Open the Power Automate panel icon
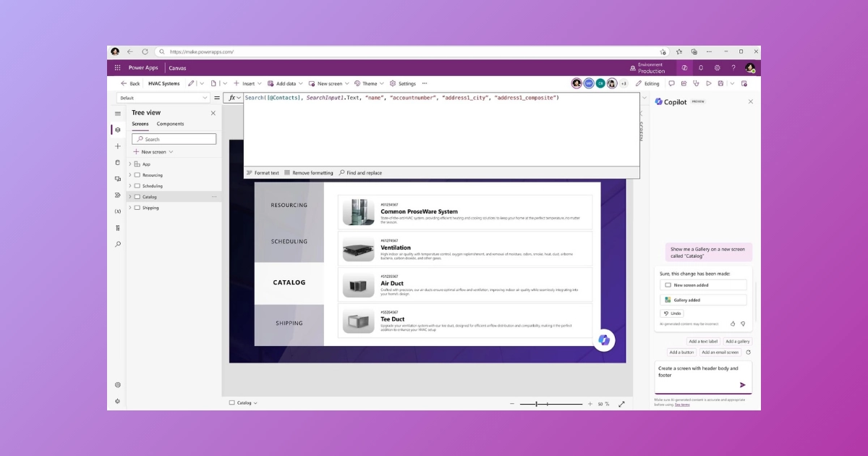The width and height of the screenshot is (868, 456). pyautogui.click(x=118, y=195)
